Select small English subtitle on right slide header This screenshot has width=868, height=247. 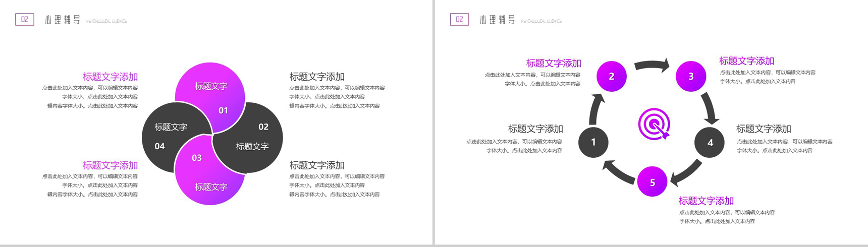click(x=541, y=21)
